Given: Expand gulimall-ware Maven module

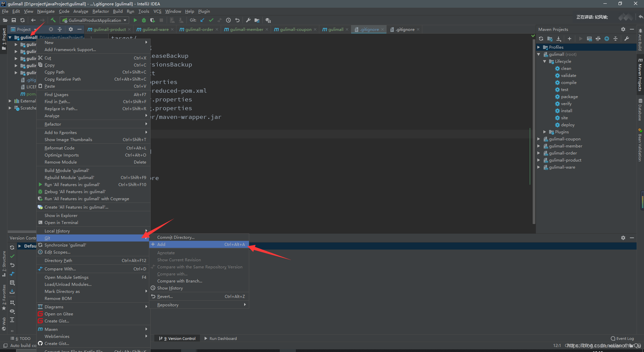Looking at the screenshot, I should 539,167.
